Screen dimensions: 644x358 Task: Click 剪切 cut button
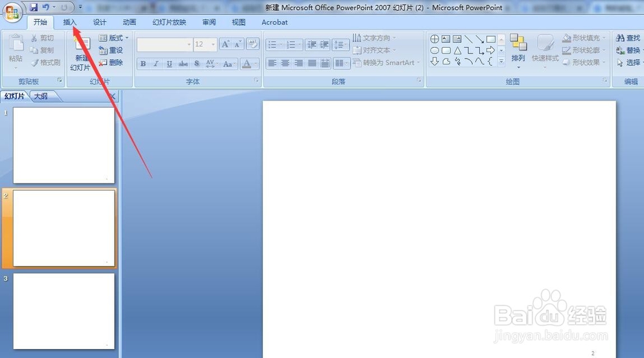[x=43, y=38]
